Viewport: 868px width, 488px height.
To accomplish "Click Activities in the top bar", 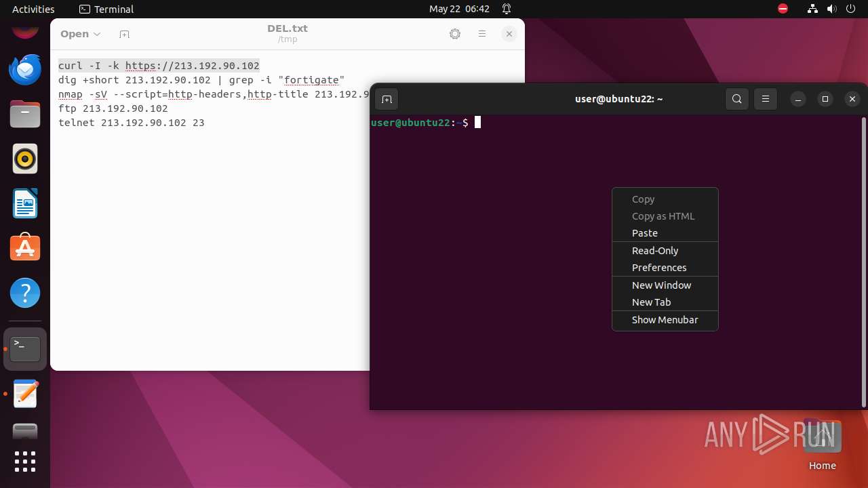I will click(33, 9).
